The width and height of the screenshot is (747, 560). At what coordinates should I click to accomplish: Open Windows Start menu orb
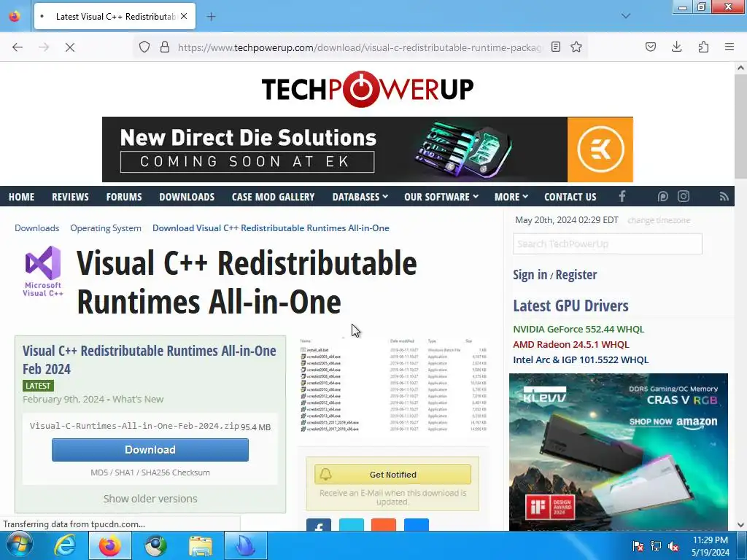click(x=19, y=545)
